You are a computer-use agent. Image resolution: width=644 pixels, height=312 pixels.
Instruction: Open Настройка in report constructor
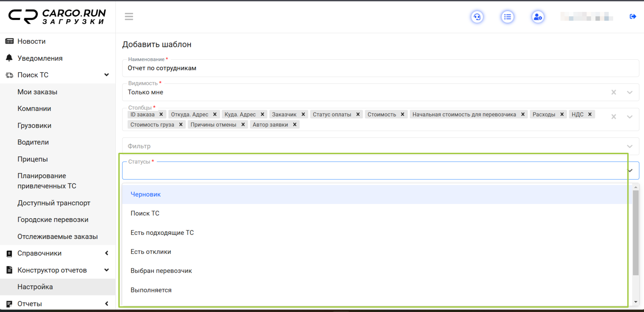tap(35, 287)
